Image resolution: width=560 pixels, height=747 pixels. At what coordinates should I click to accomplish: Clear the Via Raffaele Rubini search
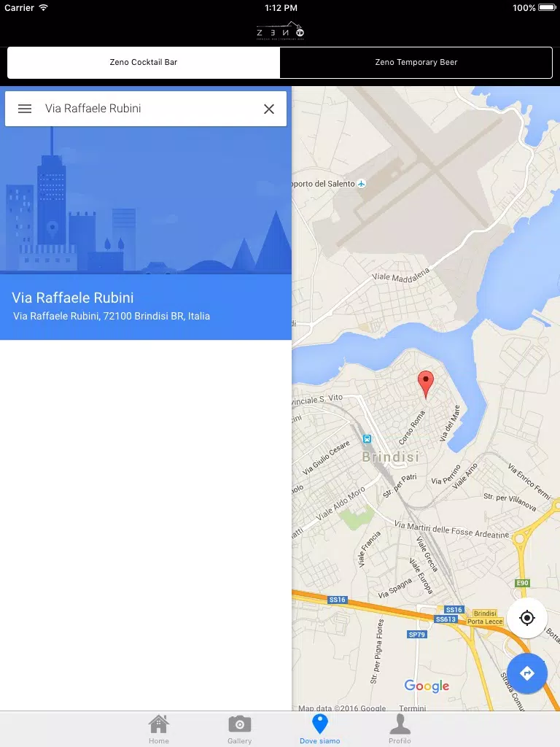tap(269, 109)
